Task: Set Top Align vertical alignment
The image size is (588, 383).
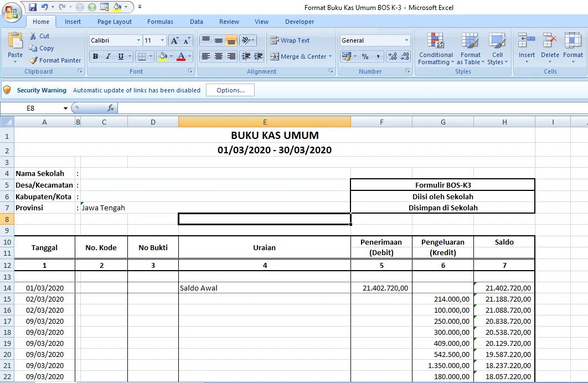Action: (206, 40)
